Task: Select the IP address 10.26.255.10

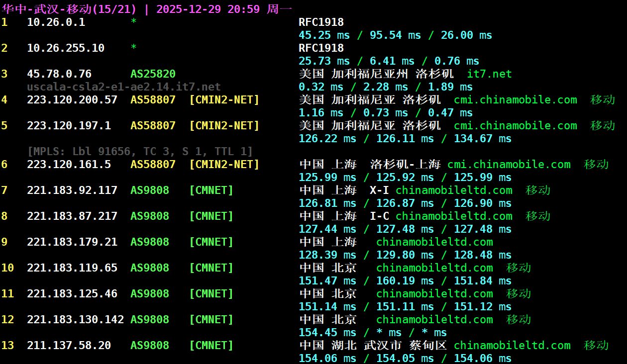Action: point(66,48)
